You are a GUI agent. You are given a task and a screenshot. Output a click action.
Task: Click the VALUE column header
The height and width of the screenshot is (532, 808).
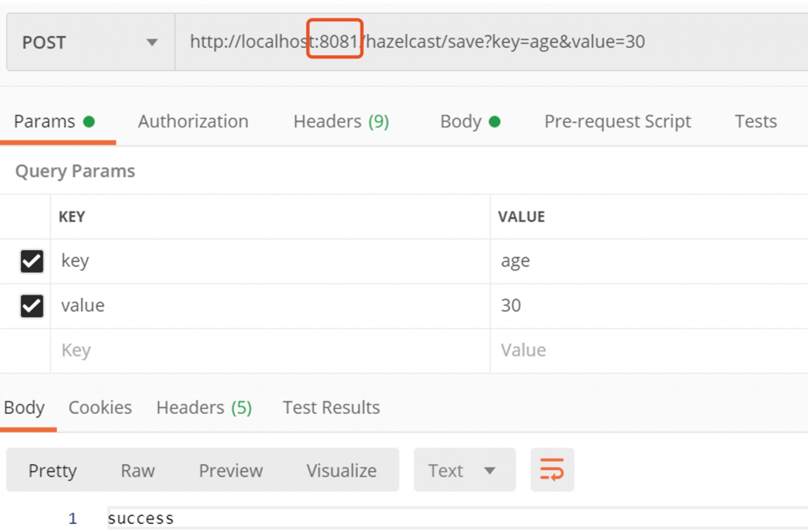(521, 217)
